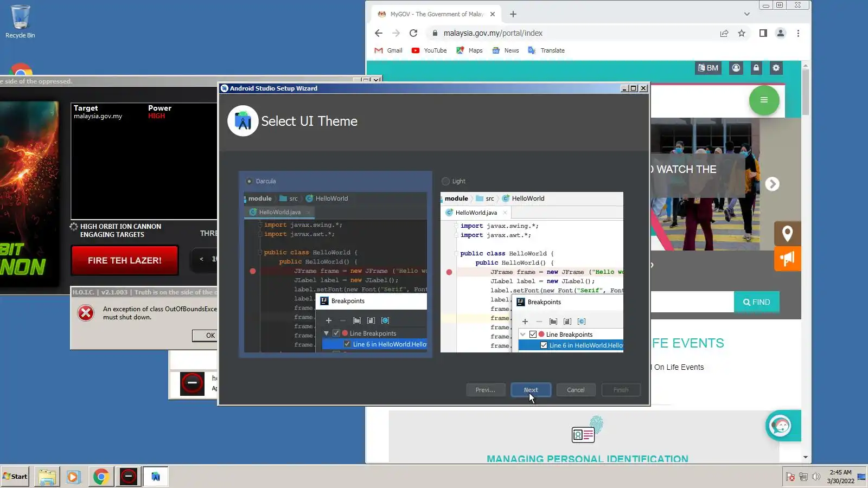Advance the banner carousel with right arrow
Image resolution: width=868 pixels, height=488 pixels.
[x=772, y=184]
